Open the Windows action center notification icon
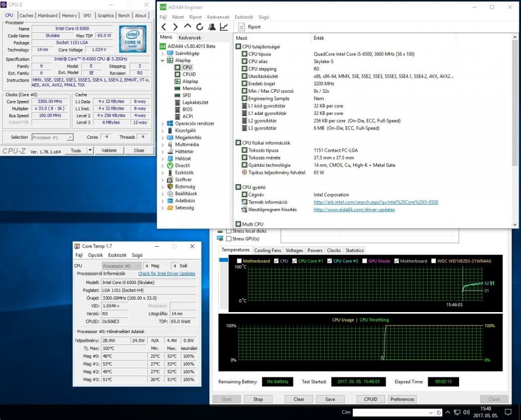This screenshot has width=521, height=420. [x=508, y=412]
